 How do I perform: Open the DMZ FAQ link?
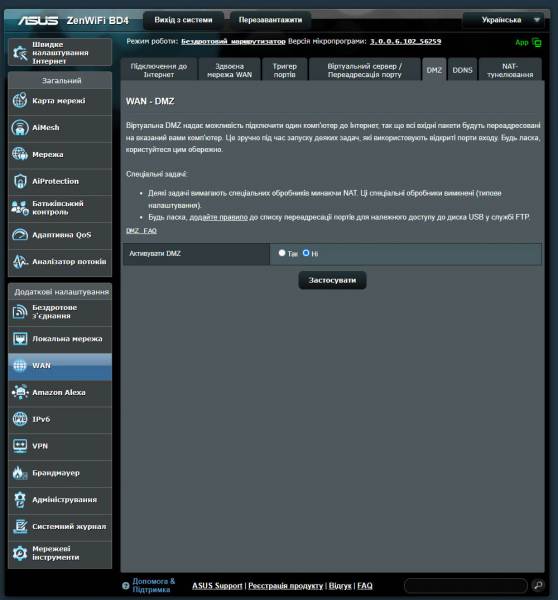(141, 231)
